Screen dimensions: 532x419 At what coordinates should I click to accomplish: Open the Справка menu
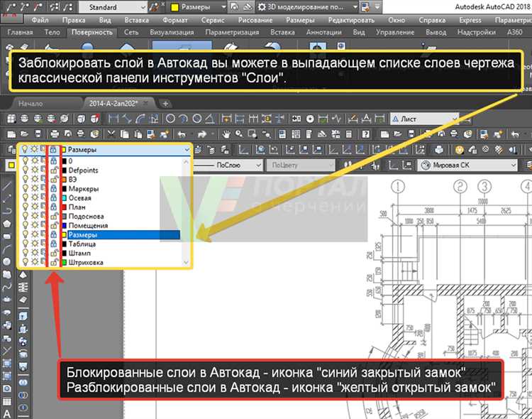(432, 20)
